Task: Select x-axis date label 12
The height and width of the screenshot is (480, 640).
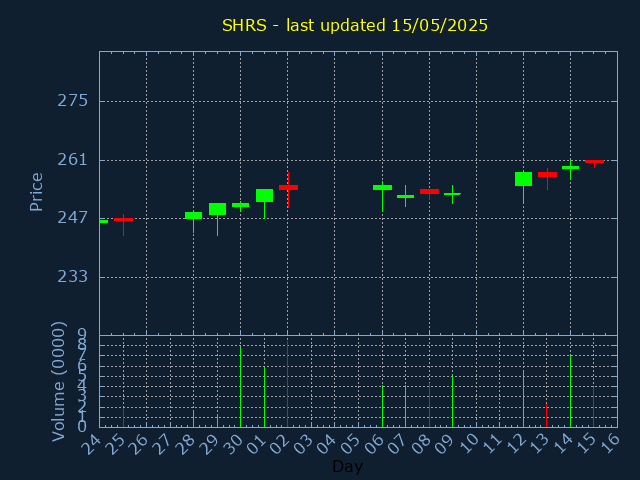Action: pos(516,444)
